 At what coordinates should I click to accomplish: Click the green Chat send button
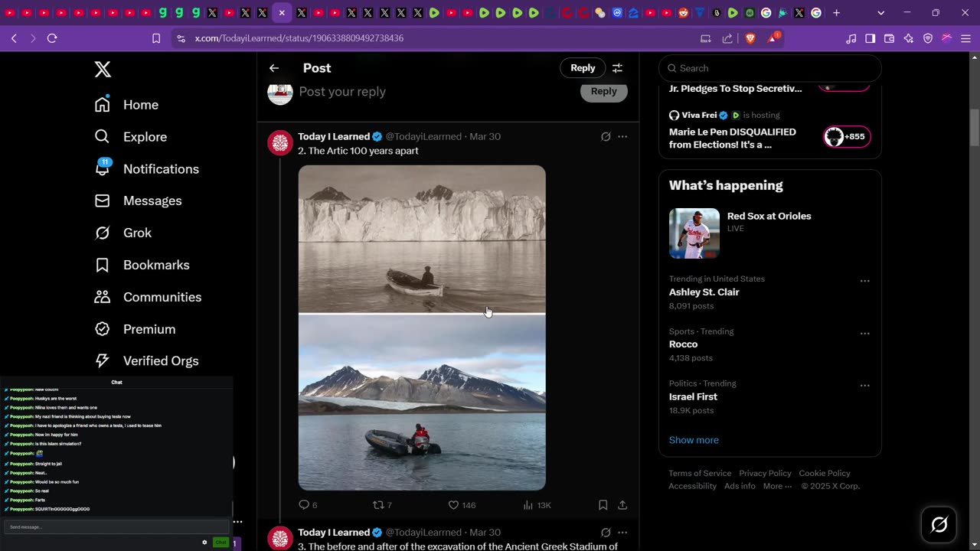[220, 543]
